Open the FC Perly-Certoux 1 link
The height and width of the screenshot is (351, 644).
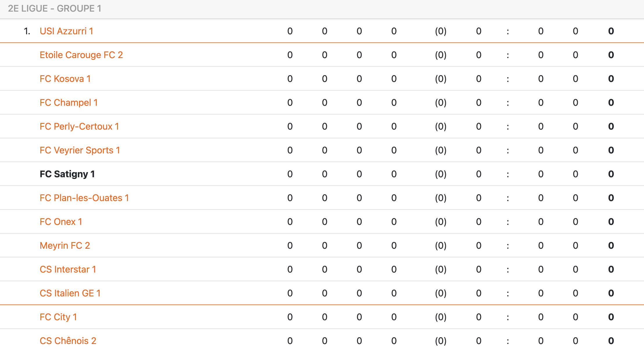click(x=79, y=126)
